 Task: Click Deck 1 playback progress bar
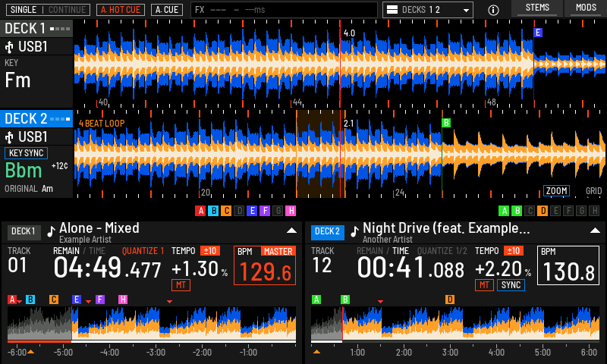click(152, 341)
